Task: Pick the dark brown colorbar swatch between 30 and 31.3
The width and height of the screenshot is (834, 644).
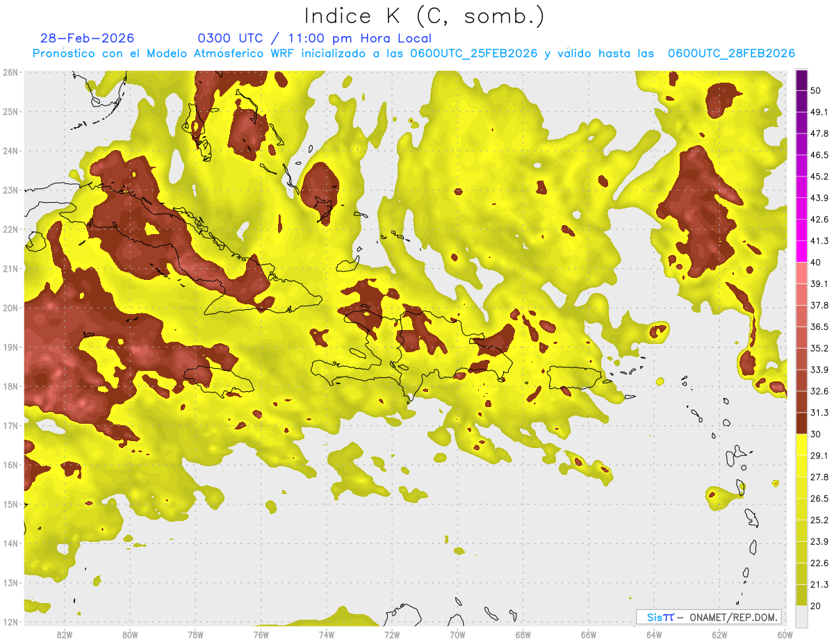Action: pos(801,424)
